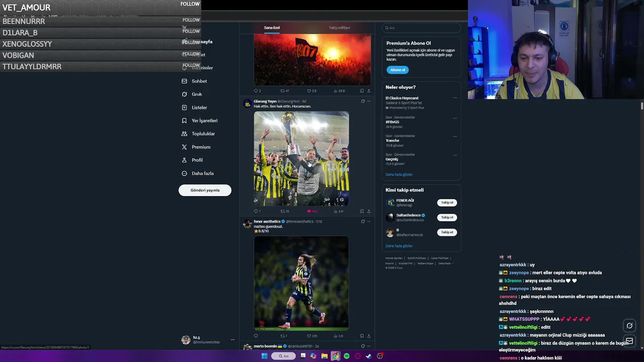
Task: Open the Glarung Yayın trophy photo
Action: tap(301, 158)
